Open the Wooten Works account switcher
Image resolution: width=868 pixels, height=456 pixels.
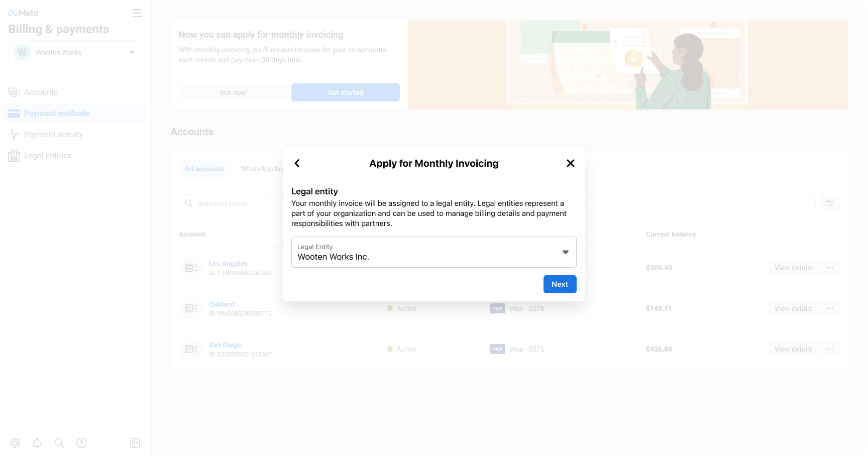(x=75, y=52)
